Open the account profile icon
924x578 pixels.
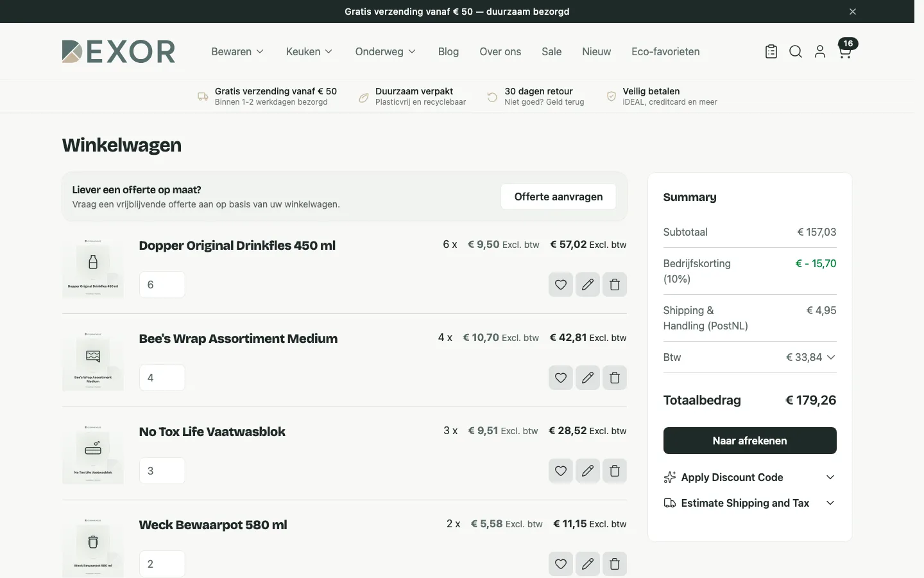coord(820,52)
